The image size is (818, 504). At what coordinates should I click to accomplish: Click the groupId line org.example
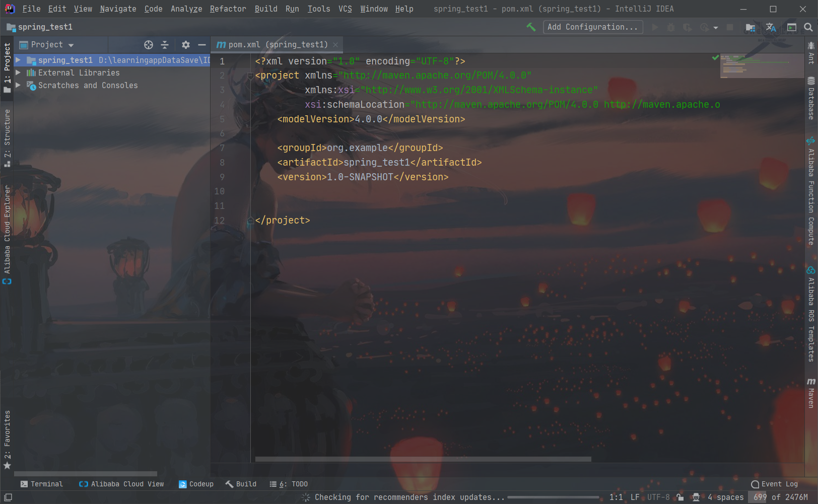coord(360,148)
